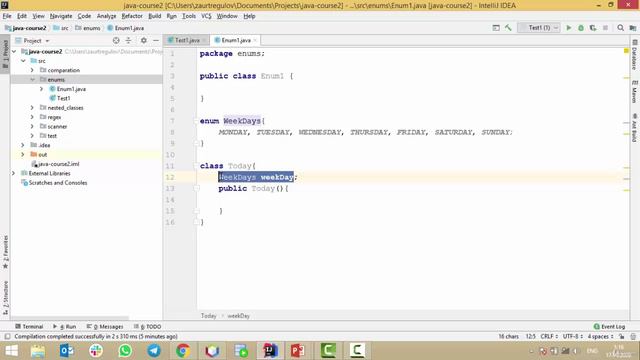Change file encoding UTF-8 in status bar
Viewport: 640px width, 360px height.
[x=573, y=337]
